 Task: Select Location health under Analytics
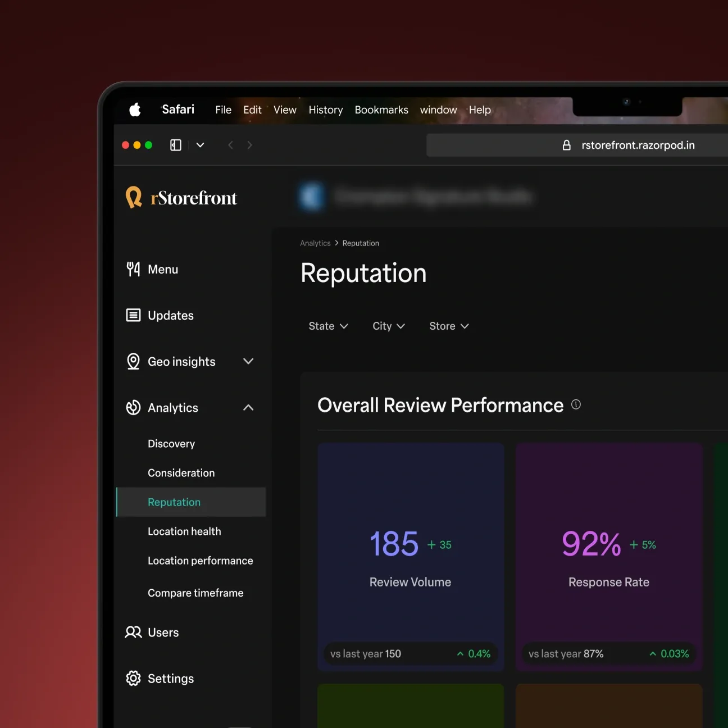pyautogui.click(x=184, y=531)
